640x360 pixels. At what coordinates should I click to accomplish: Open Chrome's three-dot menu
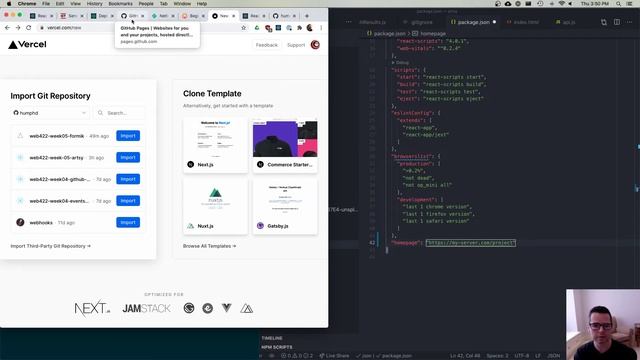[x=321, y=28]
